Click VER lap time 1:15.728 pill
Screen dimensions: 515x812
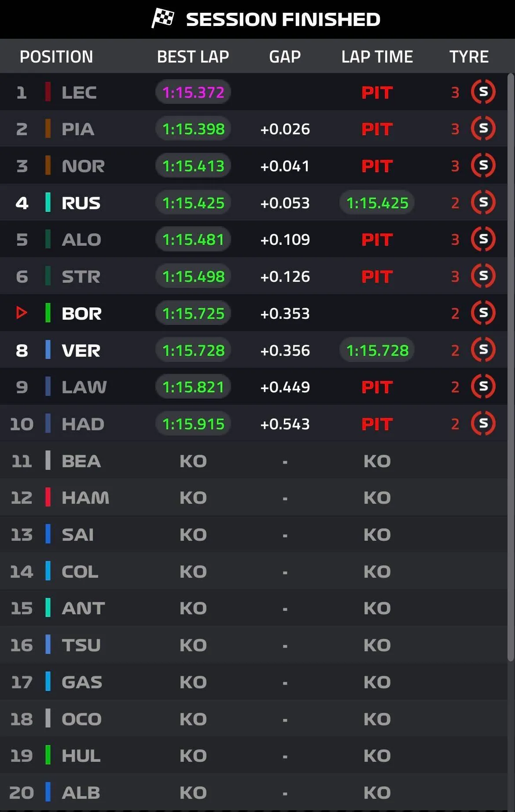377,350
